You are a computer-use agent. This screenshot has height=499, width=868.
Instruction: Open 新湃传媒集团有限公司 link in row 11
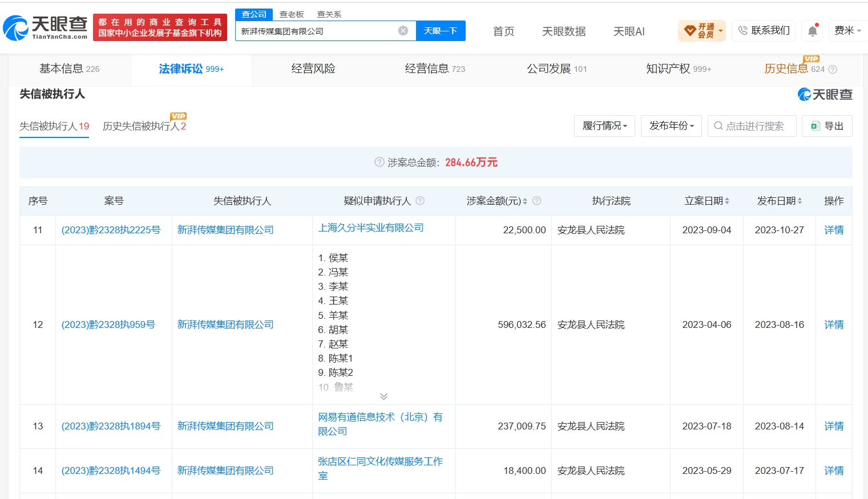pyautogui.click(x=225, y=230)
